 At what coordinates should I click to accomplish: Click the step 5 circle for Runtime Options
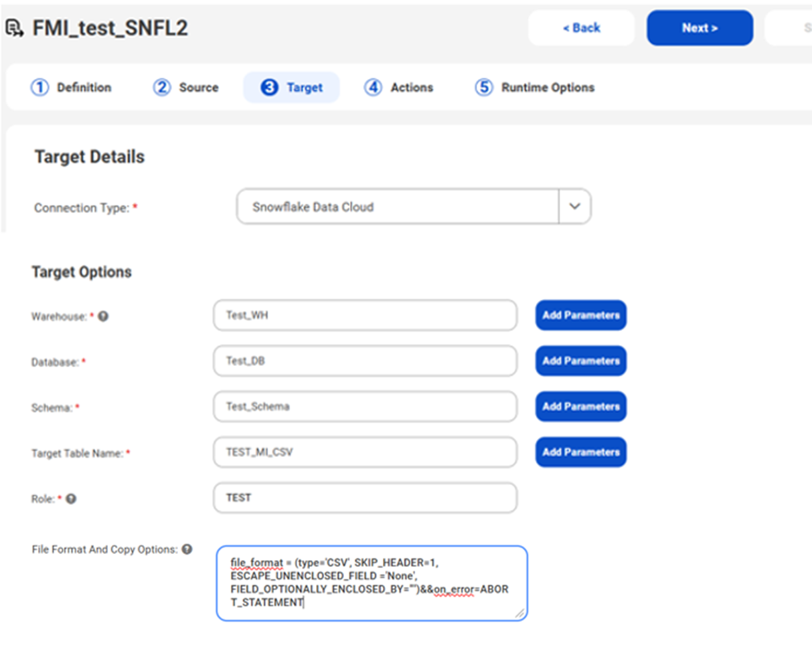click(483, 88)
